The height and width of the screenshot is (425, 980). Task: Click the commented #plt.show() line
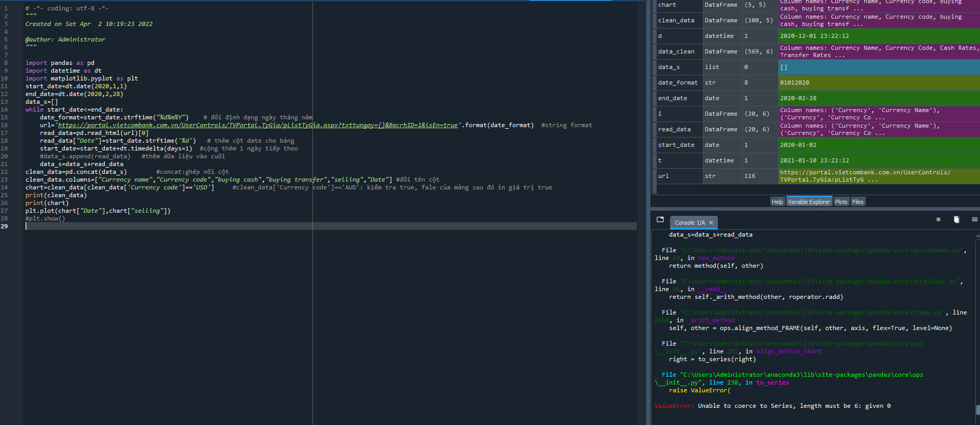(x=45, y=218)
